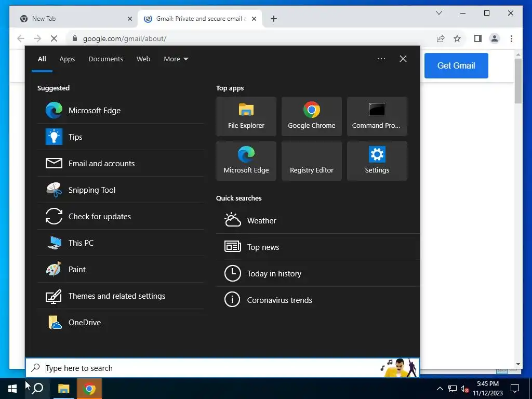Switch to the Web search tab

(x=143, y=59)
